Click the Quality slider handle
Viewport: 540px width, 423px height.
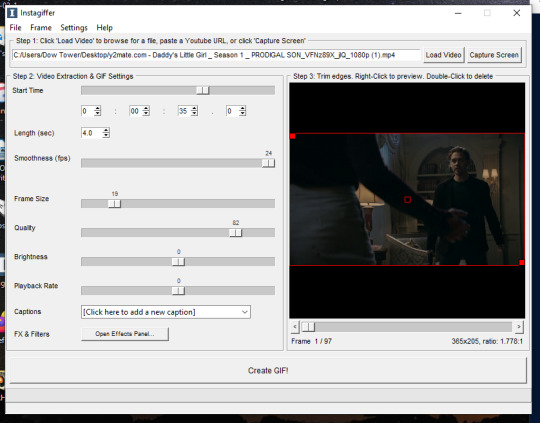[236, 233]
